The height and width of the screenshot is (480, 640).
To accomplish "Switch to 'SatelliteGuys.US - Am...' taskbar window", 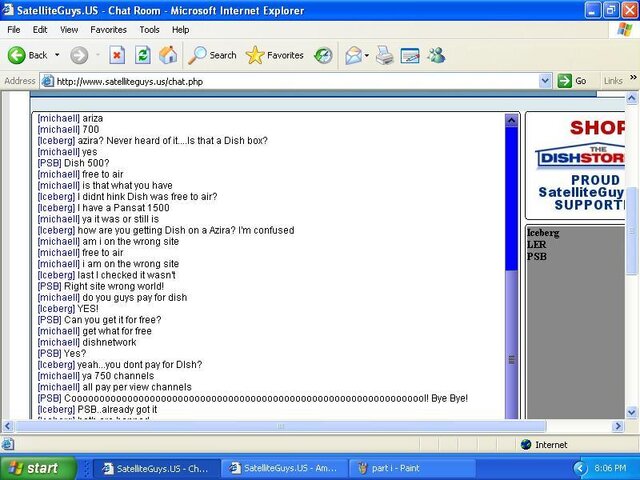I will pyautogui.click(x=284, y=468).
